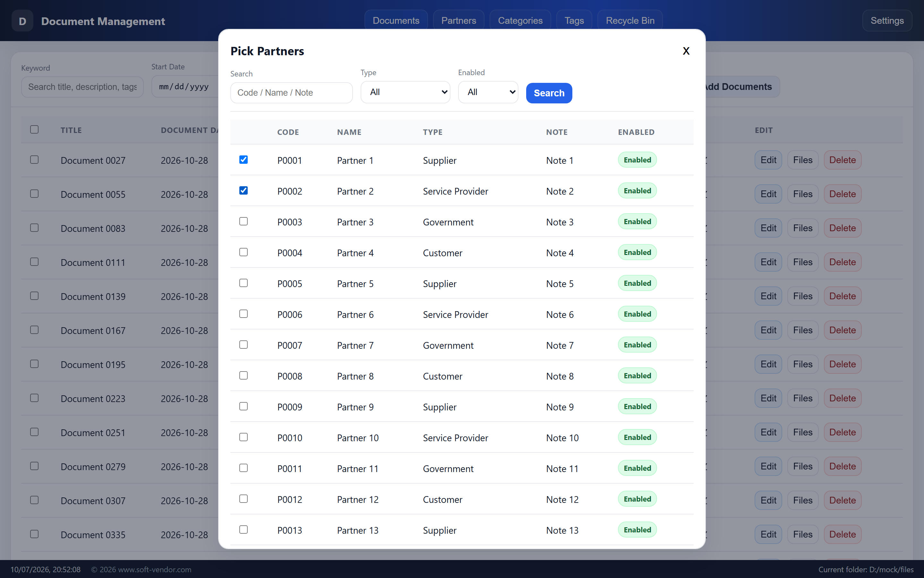The image size is (924, 578).
Task: Click the Start Date field
Action: point(185,87)
